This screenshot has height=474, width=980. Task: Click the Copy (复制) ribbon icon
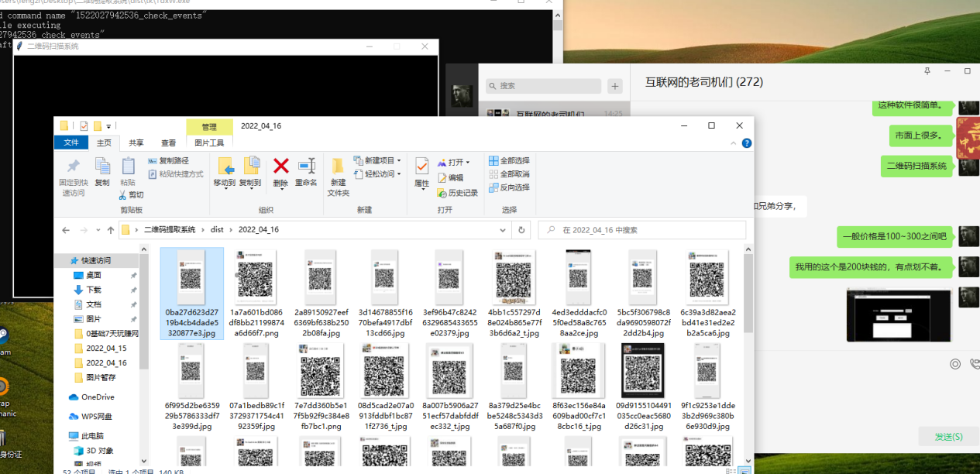[102, 167]
